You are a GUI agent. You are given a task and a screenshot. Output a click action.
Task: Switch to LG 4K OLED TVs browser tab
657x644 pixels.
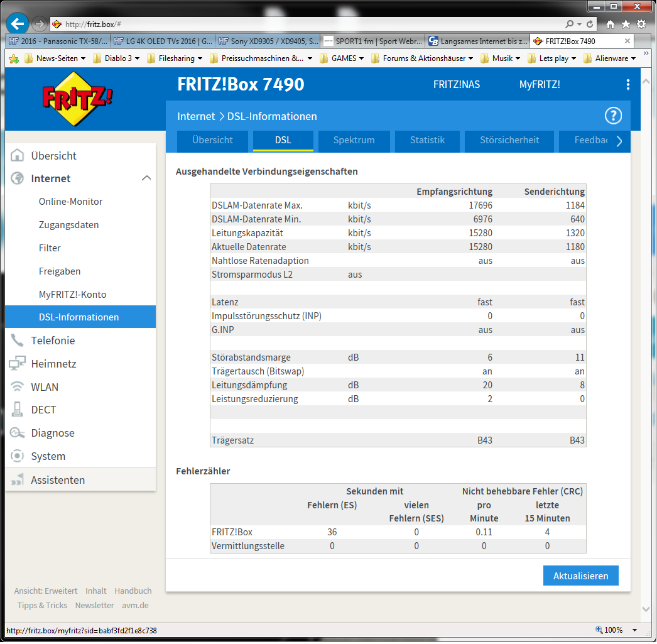coord(163,41)
